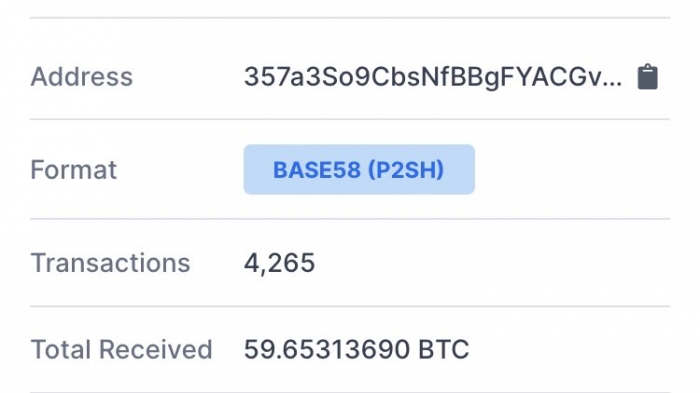Click the Total Received label
This screenshot has height=393, width=700.
pos(121,349)
